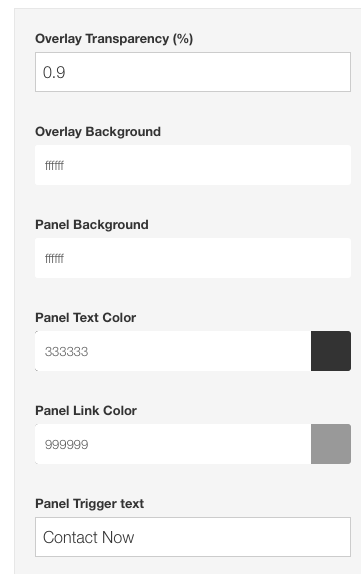Screen dimensions: 361x574
Task: Open the dark Panel Text Color swatch
Action: 331,351
